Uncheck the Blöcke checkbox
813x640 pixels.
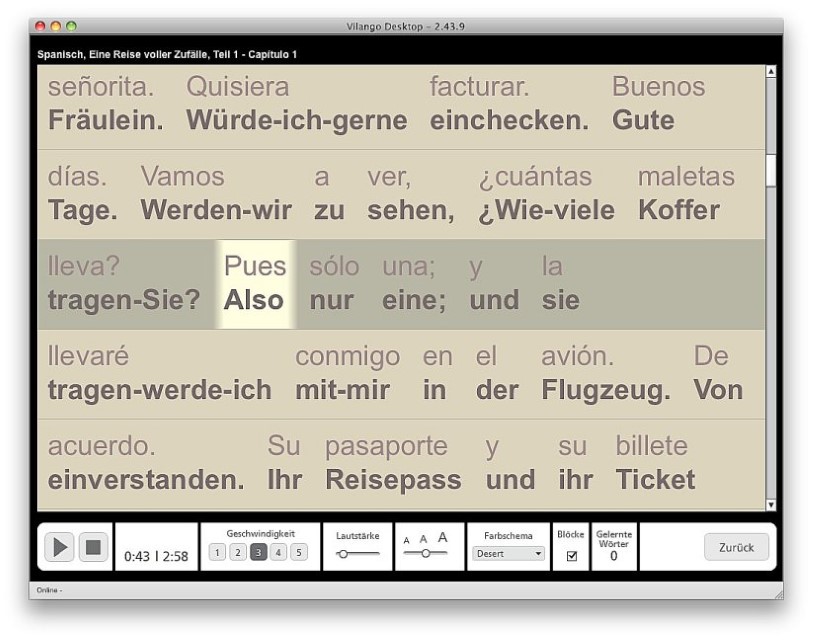(x=572, y=556)
